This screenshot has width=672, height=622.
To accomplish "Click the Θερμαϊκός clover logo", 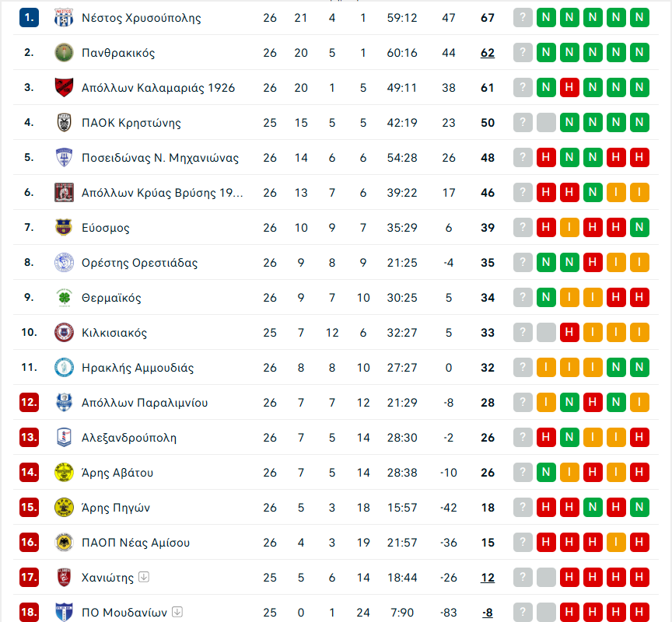I will point(64,297).
